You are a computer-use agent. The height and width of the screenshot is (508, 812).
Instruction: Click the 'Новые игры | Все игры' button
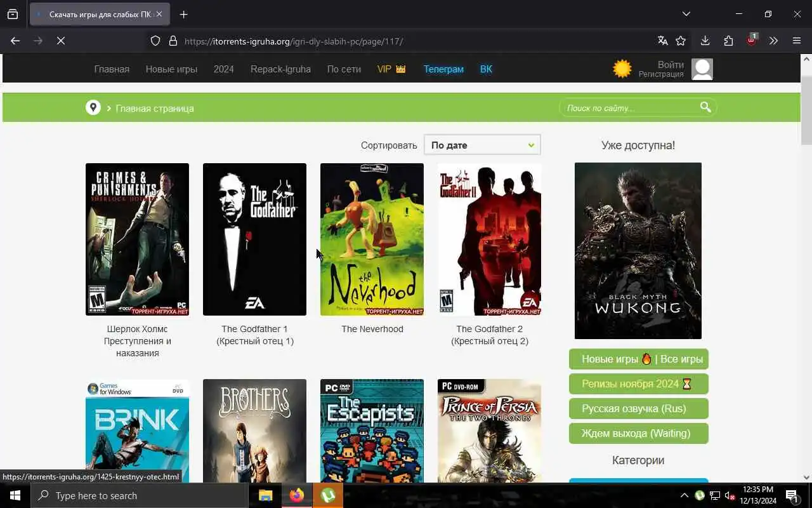coord(639,359)
